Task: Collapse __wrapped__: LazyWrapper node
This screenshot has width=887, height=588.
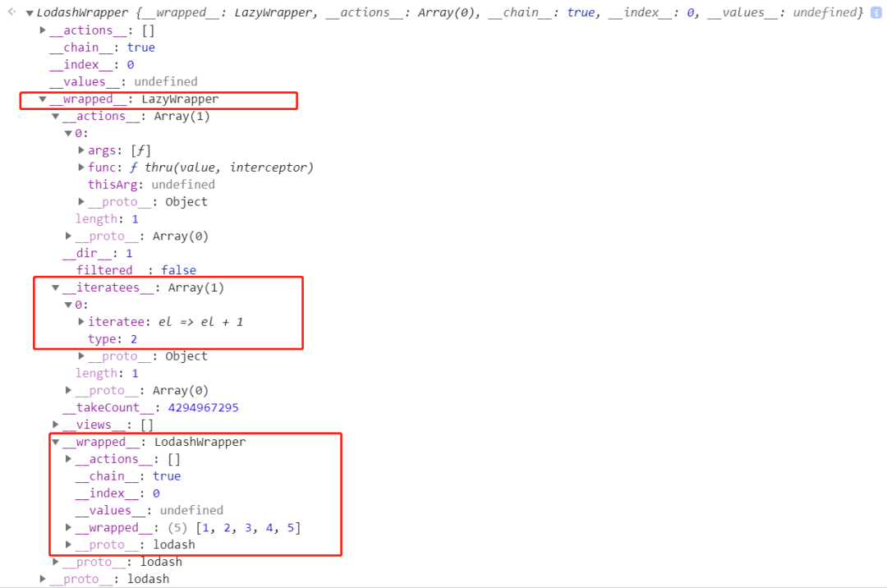Action: point(43,99)
